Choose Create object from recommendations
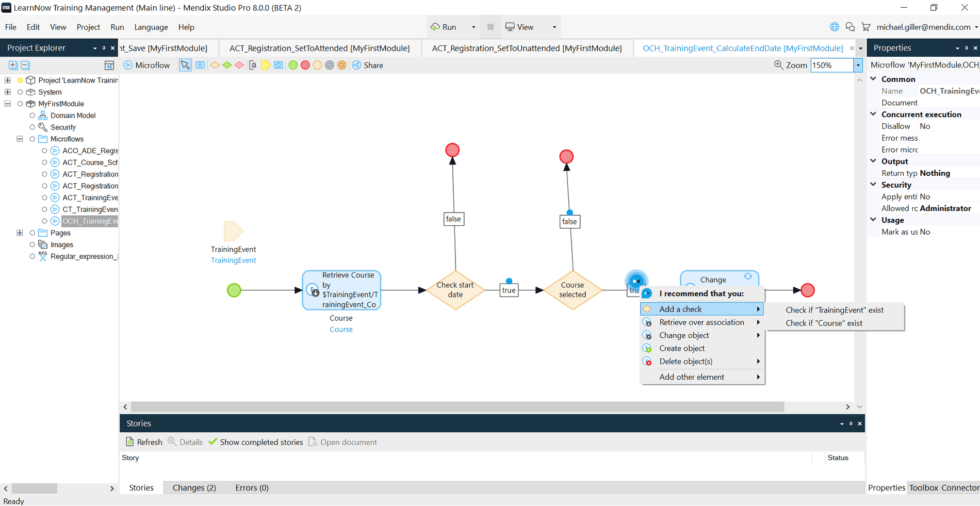Image resolution: width=980 pixels, height=506 pixels. pyautogui.click(x=702, y=348)
